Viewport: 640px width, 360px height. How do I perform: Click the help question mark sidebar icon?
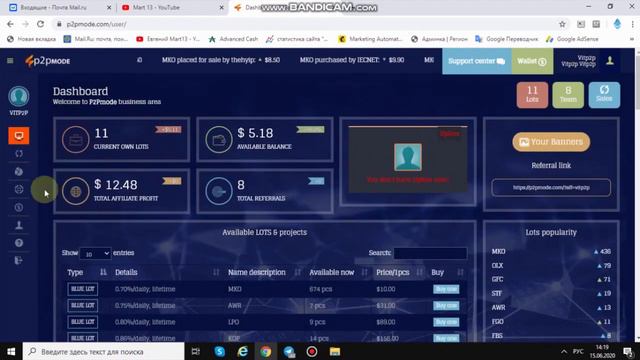tap(19, 243)
